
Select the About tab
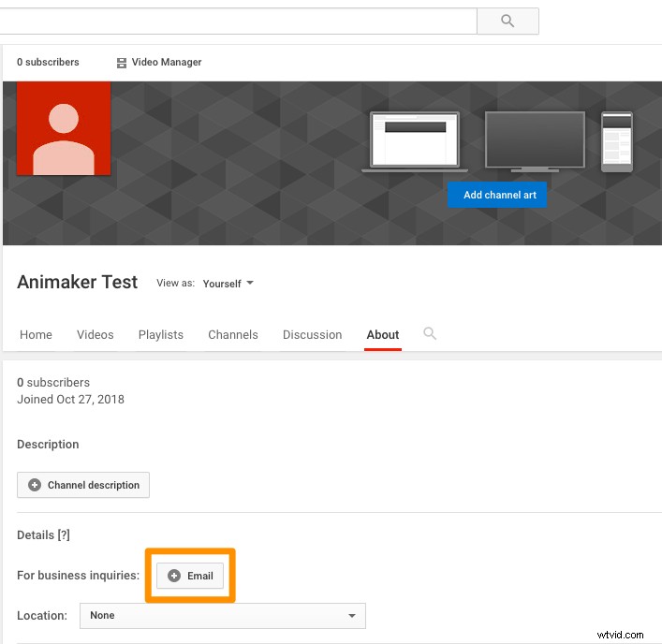point(383,335)
